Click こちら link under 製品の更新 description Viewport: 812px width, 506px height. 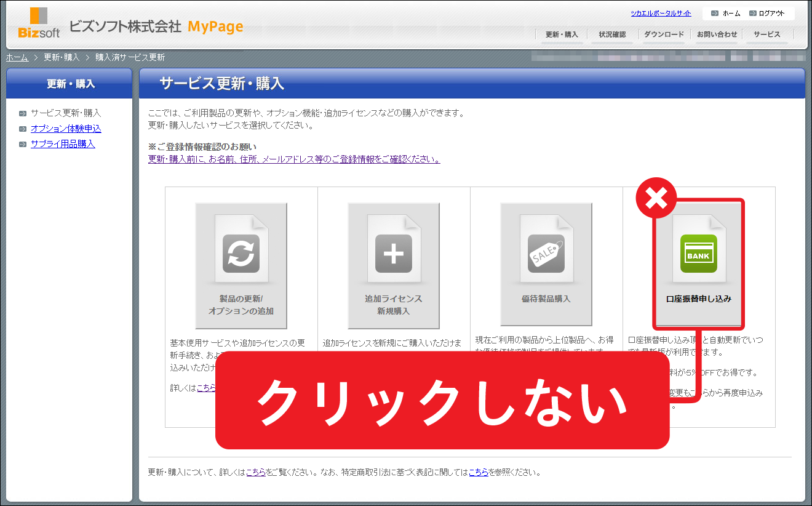pyautogui.click(x=206, y=388)
